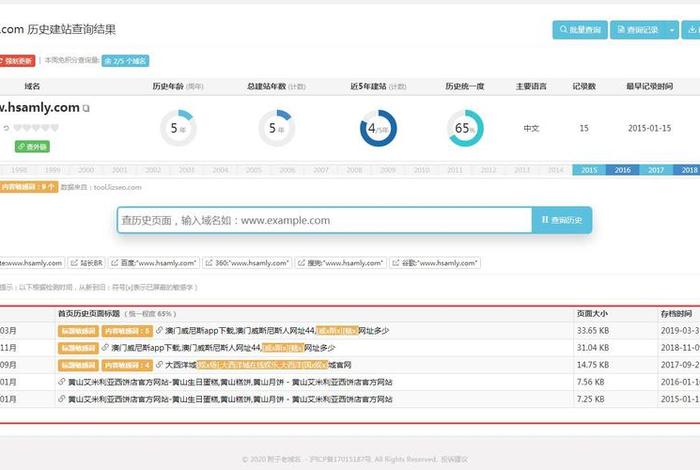The image size is (700, 470).
Task: Select 2014 on the year timeline
Action: pyautogui.click(x=556, y=170)
